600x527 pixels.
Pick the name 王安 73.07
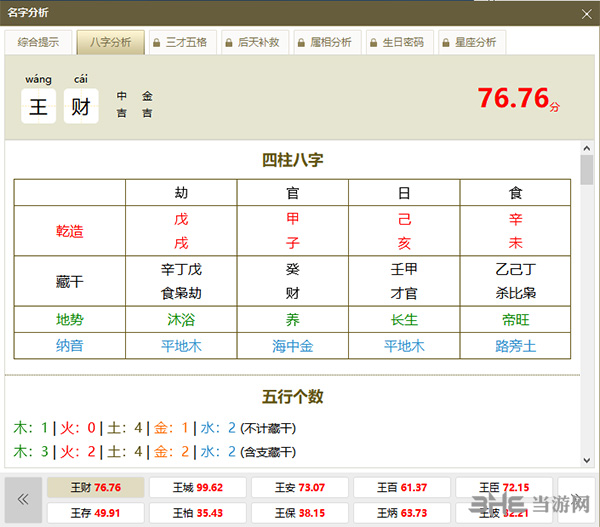[x=299, y=488]
